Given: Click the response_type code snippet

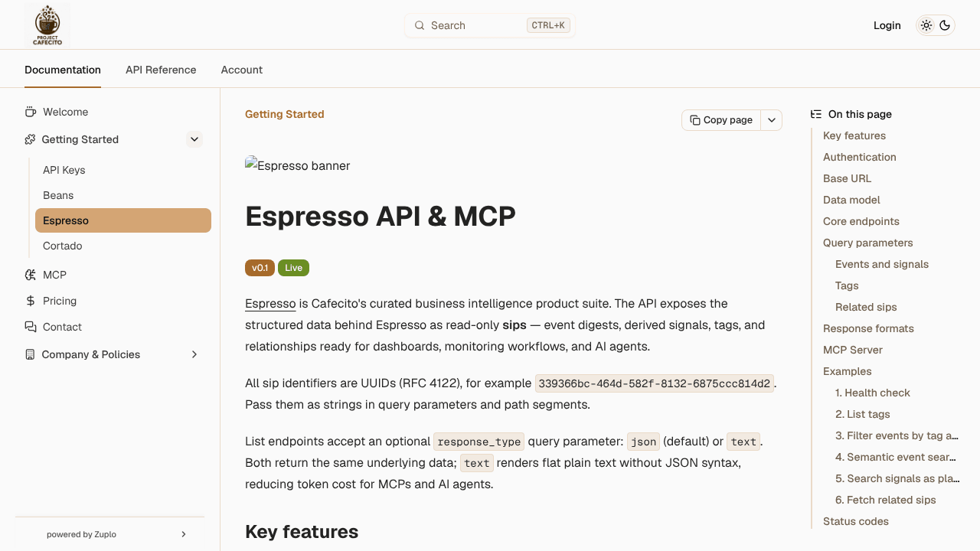Looking at the screenshot, I should [x=479, y=442].
